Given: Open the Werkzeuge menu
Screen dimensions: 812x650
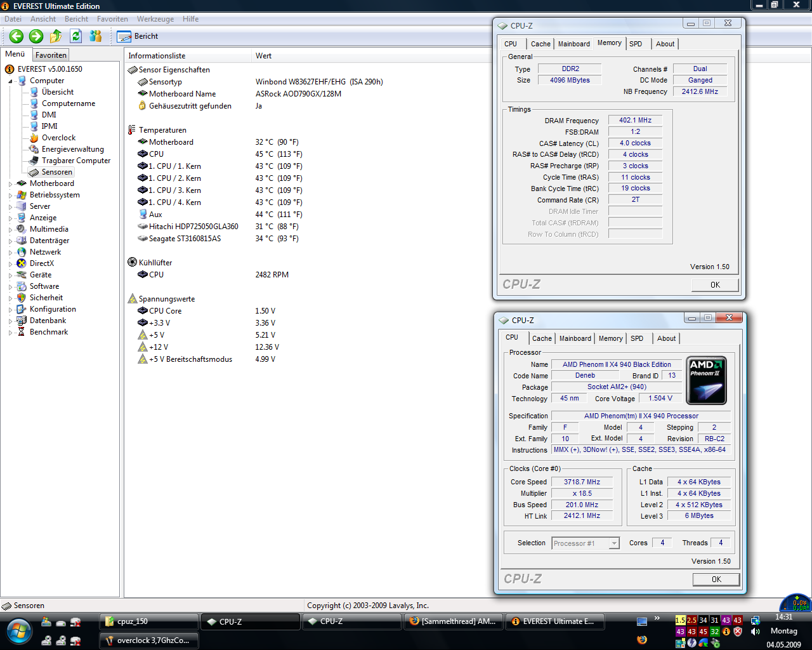Looking at the screenshot, I should pyautogui.click(x=155, y=19).
